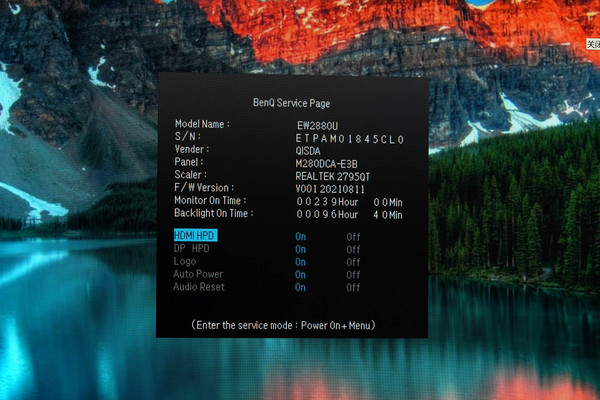600x400 pixels.
Task: Click the Enter the service mode hint text
Action: coord(283,325)
